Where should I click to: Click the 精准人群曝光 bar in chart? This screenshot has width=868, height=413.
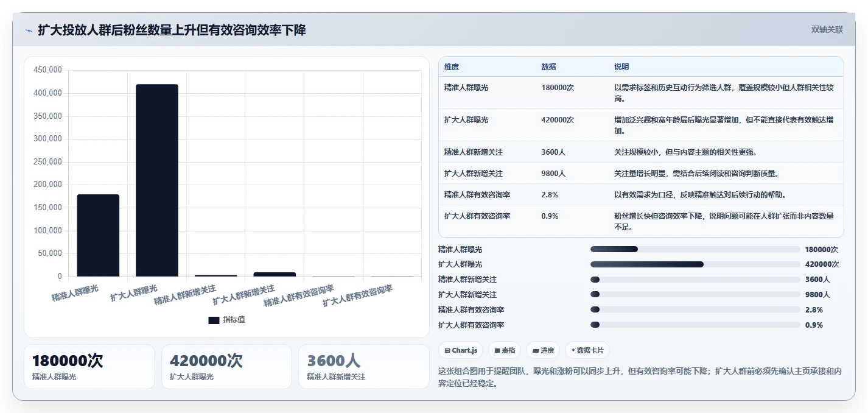[x=98, y=235]
